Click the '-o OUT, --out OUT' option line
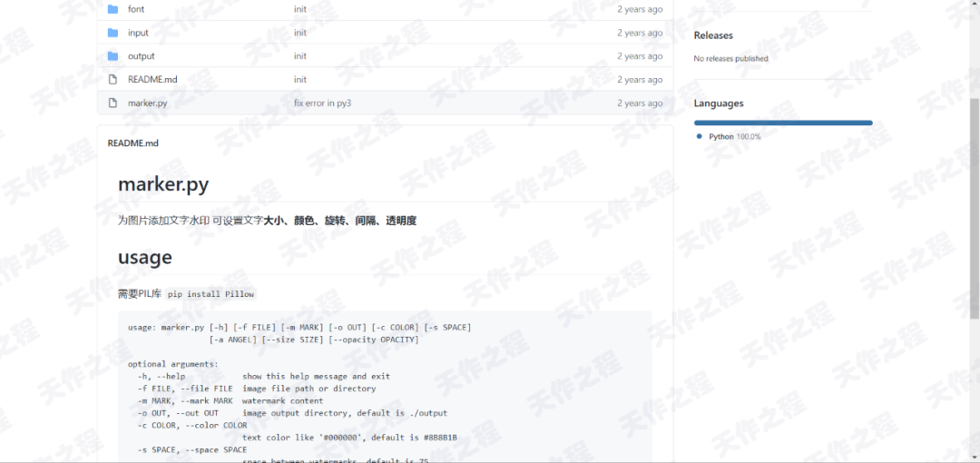 (x=292, y=414)
